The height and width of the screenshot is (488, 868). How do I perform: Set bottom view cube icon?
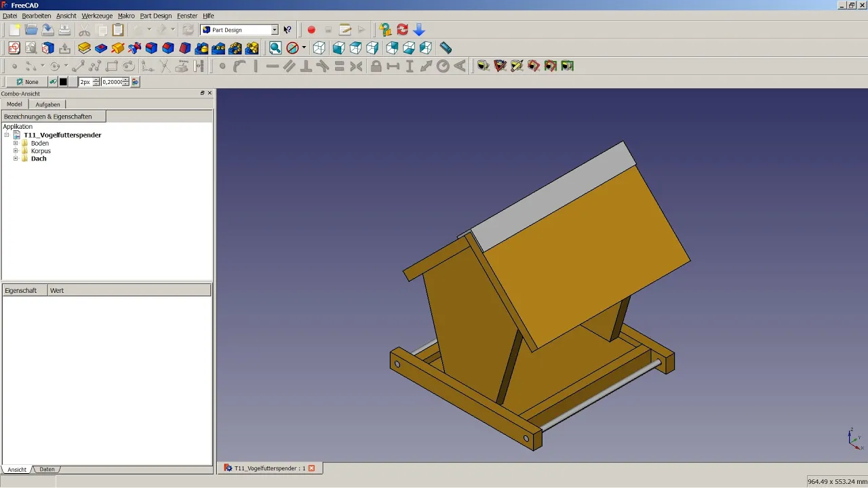point(409,48)
